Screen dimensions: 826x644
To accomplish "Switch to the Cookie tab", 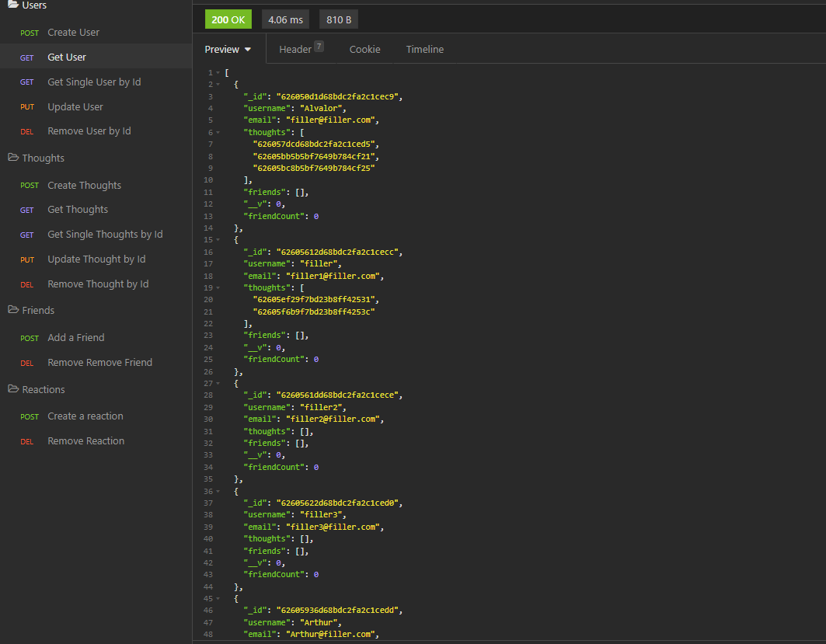I will point(364,49).
